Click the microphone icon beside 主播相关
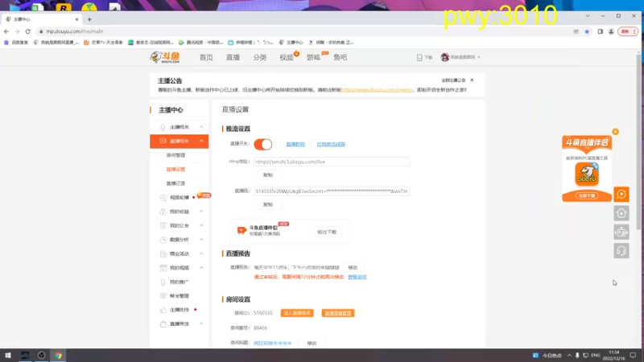Image resolution: width=644 pixels, height=362 pixels. click(x=163, y=127)
